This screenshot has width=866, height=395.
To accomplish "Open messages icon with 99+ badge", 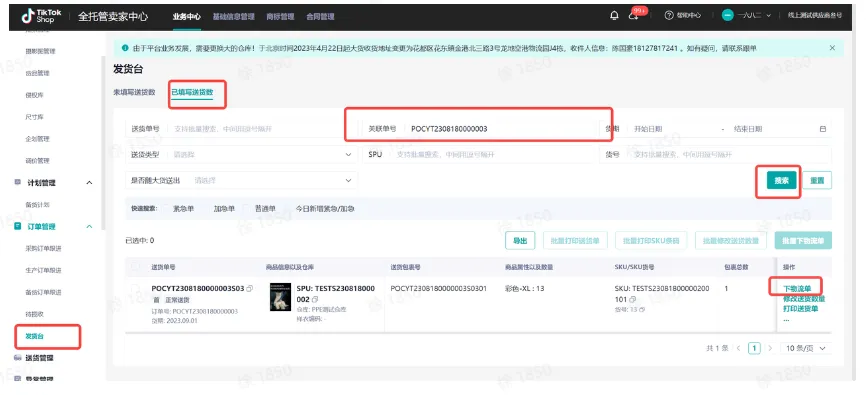I will [x=633, y=15].
